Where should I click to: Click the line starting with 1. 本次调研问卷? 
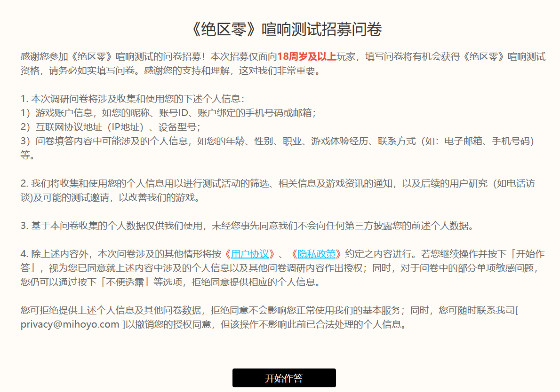click(x=132, y=99)
